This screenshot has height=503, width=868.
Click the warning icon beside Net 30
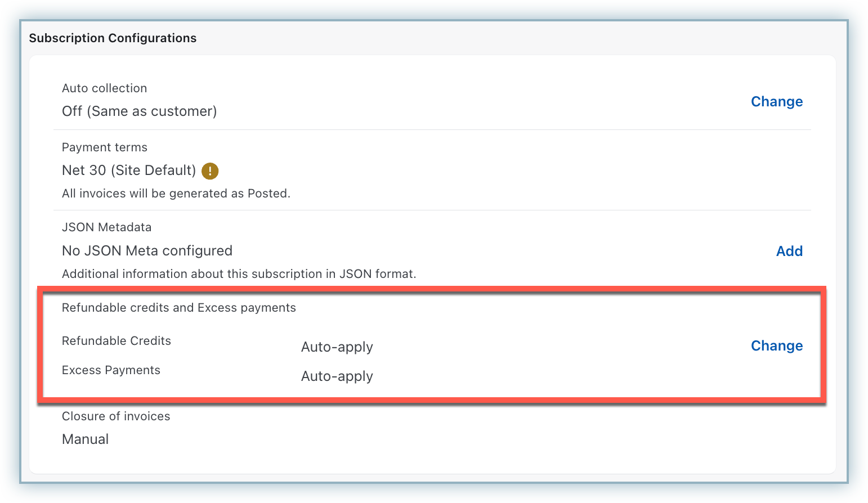210,171
